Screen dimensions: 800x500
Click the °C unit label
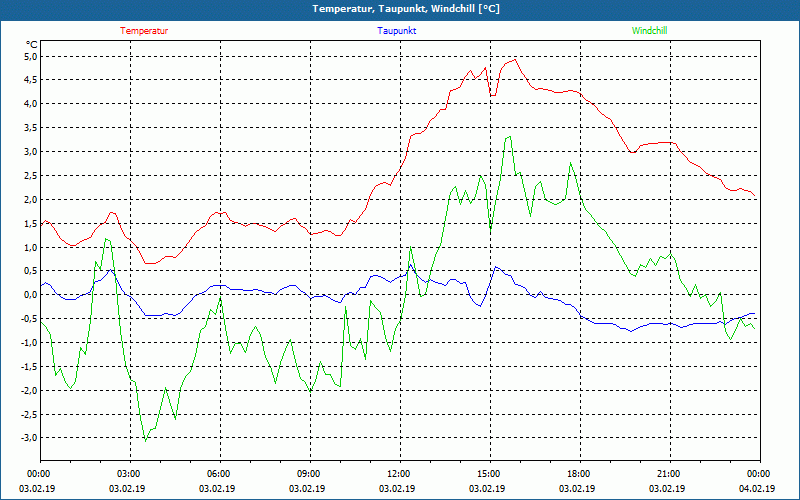click(x=32, y=45)
